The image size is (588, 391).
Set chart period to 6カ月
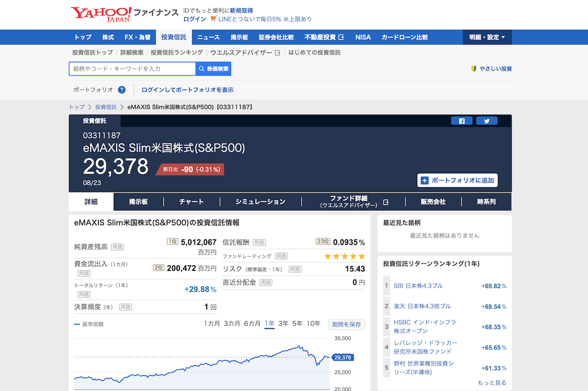(x=252, y=323)
